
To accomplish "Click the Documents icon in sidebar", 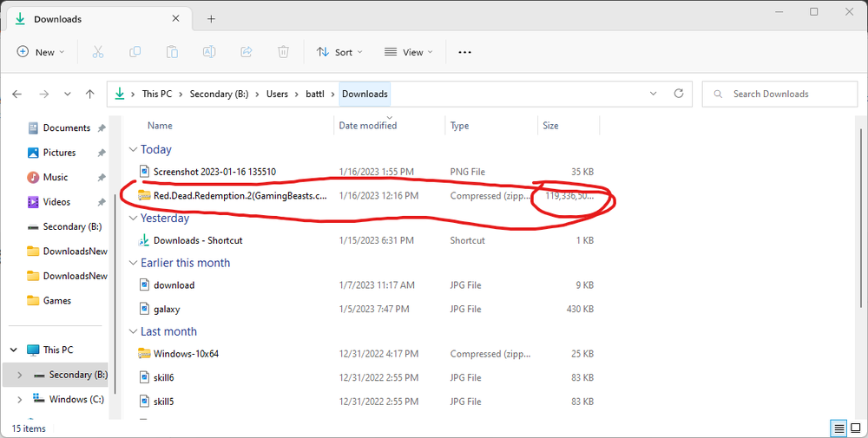I will coord(33,127).
